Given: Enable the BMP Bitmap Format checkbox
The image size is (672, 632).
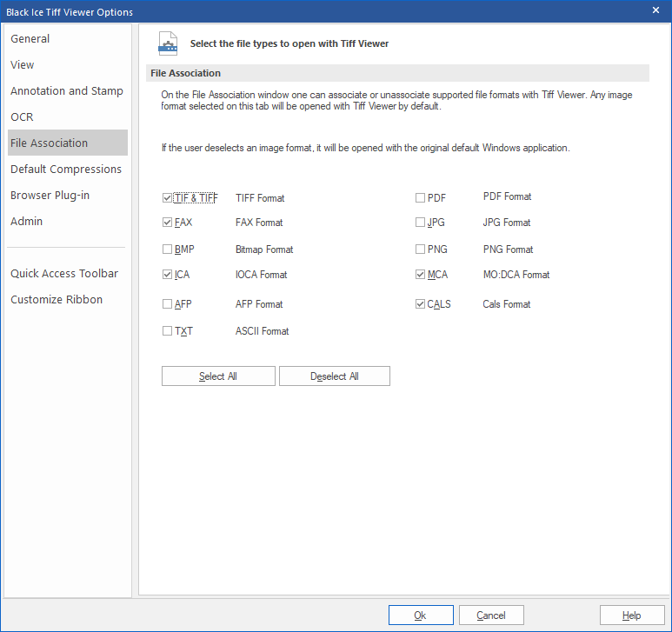Looking at the screenshot, I should (x=167, y=249).
